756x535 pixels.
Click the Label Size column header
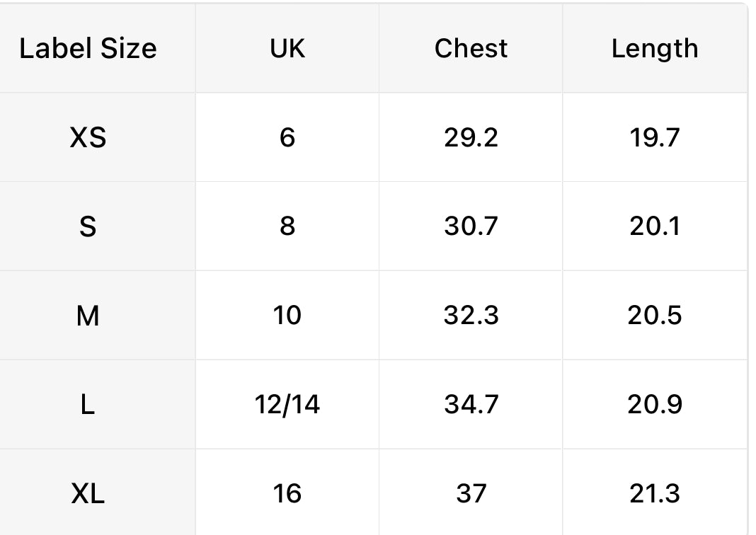[88, 48]
